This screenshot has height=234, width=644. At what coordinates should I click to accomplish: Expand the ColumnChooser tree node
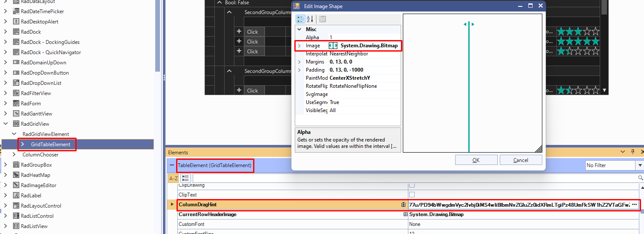click(14, 155)
